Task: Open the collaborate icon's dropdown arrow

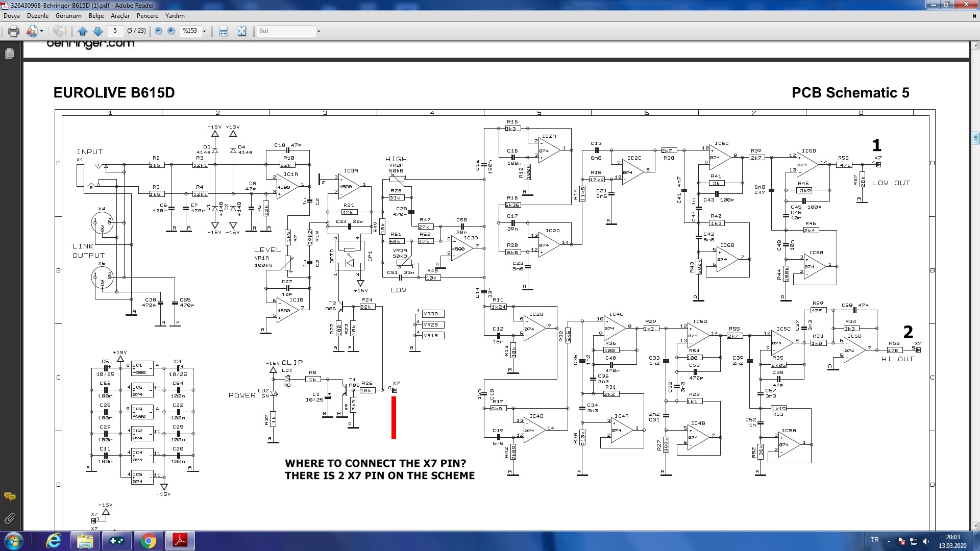Action: click(x=41, y=31)
